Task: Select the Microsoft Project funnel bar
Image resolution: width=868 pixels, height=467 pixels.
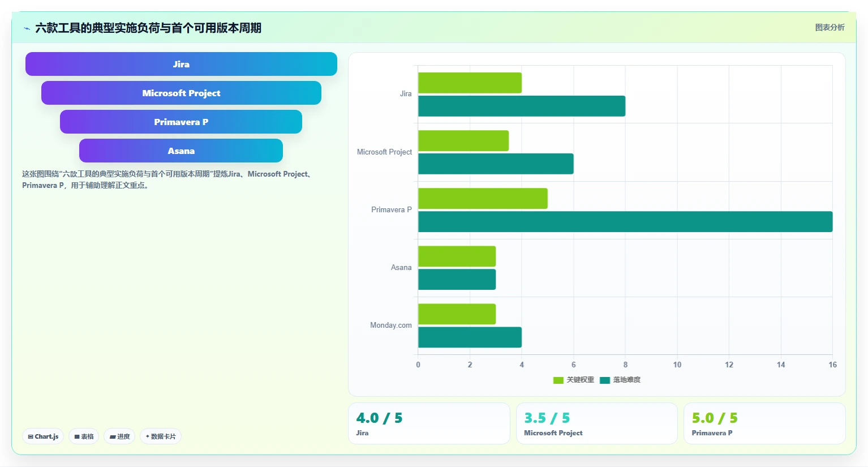Action: (181, 93)
